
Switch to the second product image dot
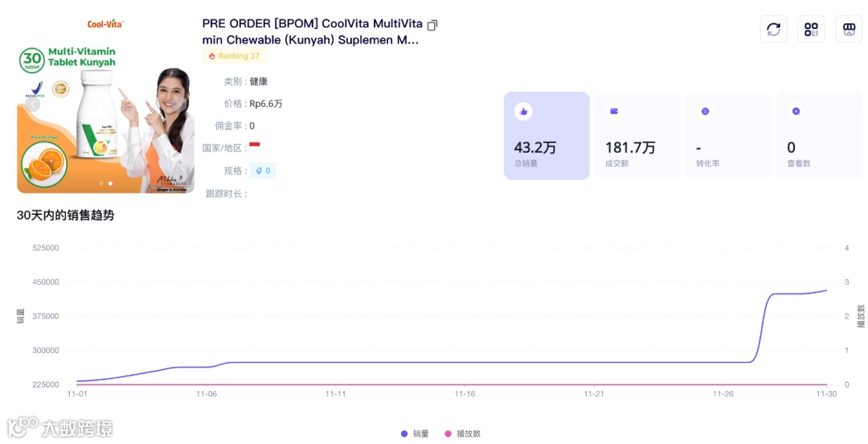[x=110, y=183]
